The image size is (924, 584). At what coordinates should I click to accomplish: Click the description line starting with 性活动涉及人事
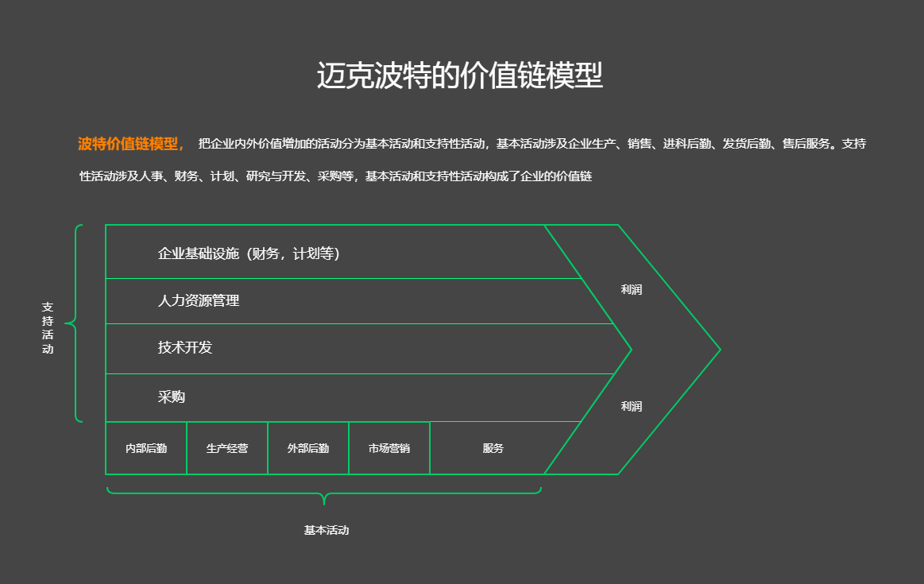click(x=335, y=176)
